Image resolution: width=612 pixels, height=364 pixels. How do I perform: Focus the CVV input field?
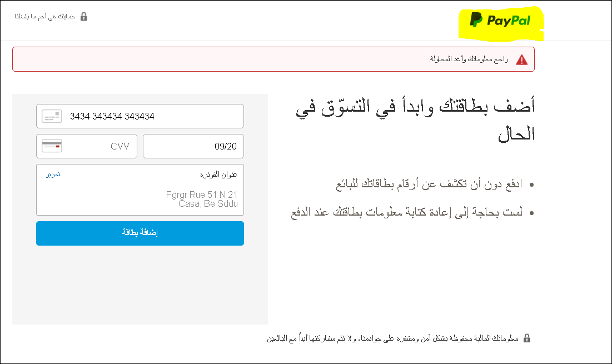pyautogui.click(x=87, y=146)
